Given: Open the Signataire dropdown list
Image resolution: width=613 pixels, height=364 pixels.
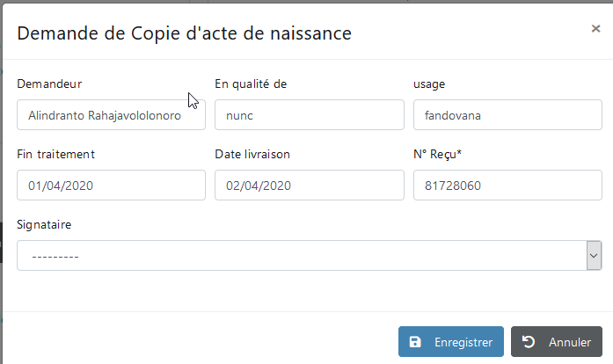Looking at the screenshot, I should [x=310, y=256].
